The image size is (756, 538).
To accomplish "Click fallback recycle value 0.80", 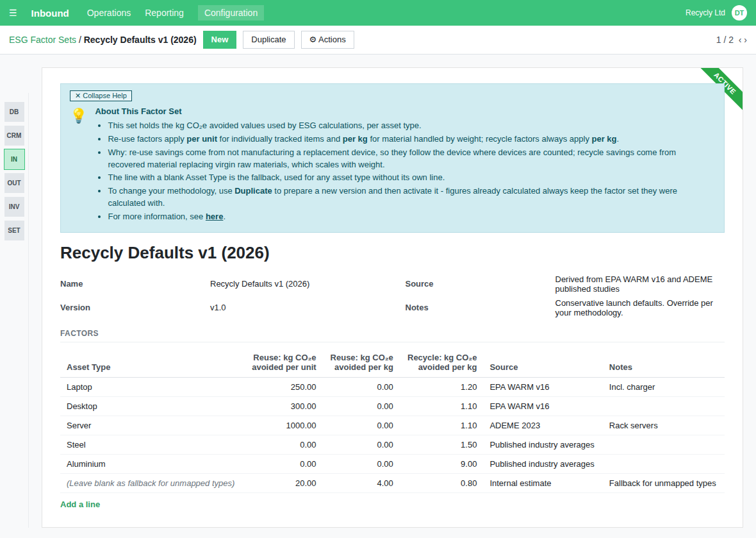I will pos(468,483).
